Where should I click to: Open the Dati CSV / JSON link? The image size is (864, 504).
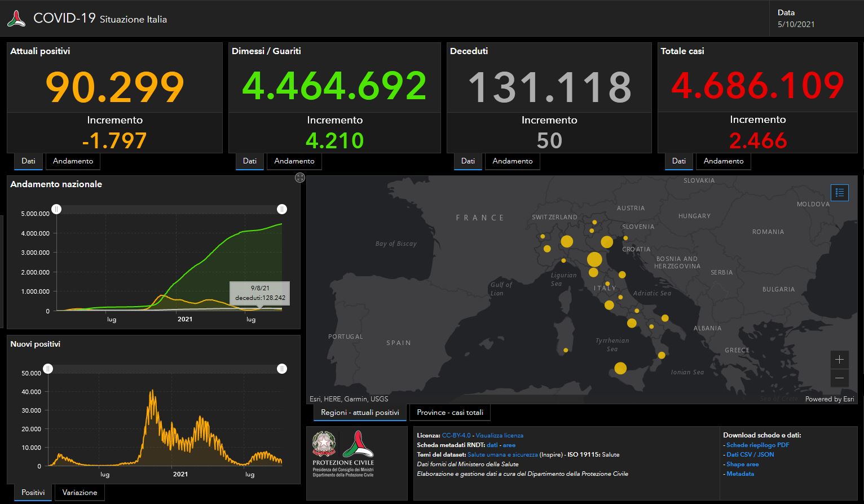pos(750,454)
